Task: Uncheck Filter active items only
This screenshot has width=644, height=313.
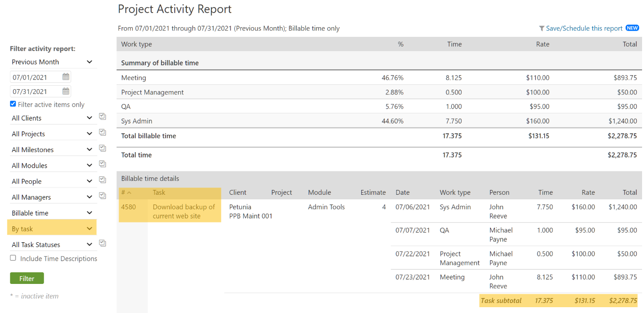Action: [x=13, y=104]
